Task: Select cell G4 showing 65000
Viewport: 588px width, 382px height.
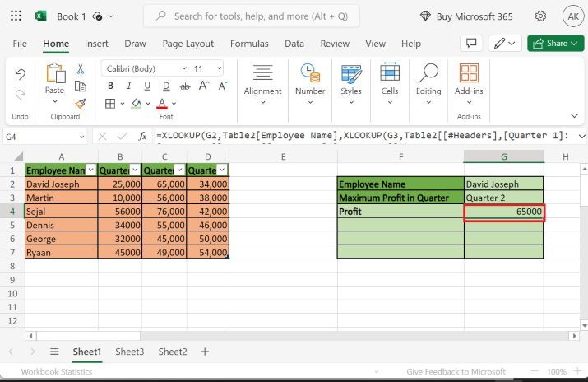Action: [x=504, y=212]
